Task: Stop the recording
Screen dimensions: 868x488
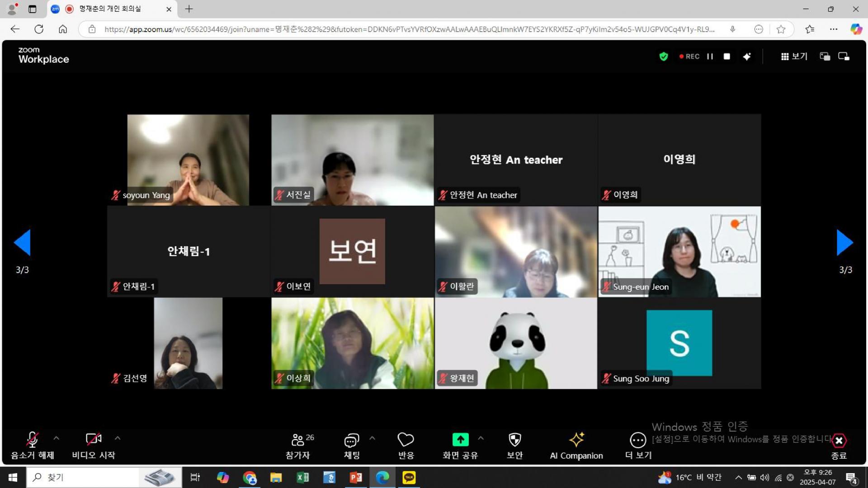Action: coord(726,56)
